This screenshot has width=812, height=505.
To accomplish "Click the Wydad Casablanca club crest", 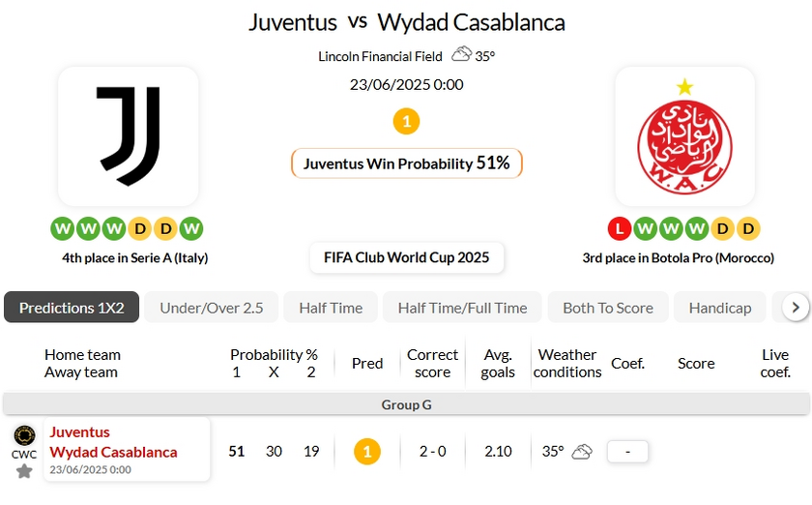I will pos(684,135).
